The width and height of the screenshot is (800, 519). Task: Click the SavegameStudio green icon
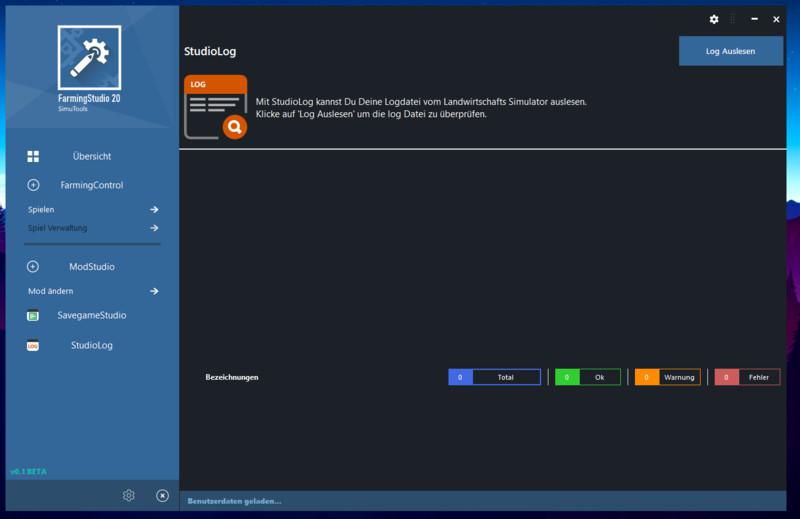pyautogui.click(x=33, y=316)
